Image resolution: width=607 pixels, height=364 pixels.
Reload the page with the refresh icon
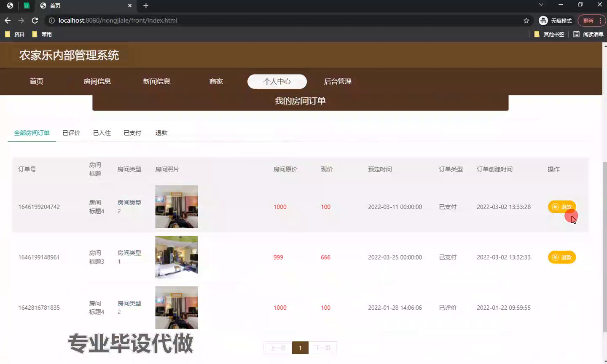coord(35,20)
